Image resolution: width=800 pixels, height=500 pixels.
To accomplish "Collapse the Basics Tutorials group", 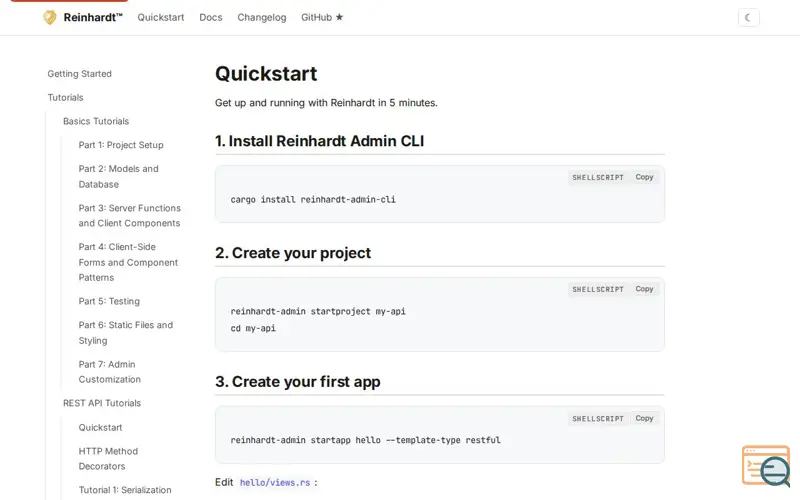I will pyautogui.click(x=96, y=121).
